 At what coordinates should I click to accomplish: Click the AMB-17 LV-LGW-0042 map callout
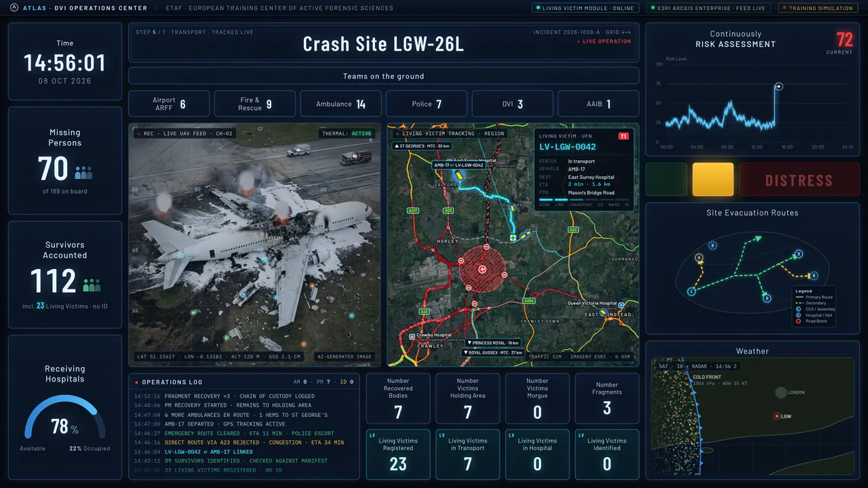point(460,165)
